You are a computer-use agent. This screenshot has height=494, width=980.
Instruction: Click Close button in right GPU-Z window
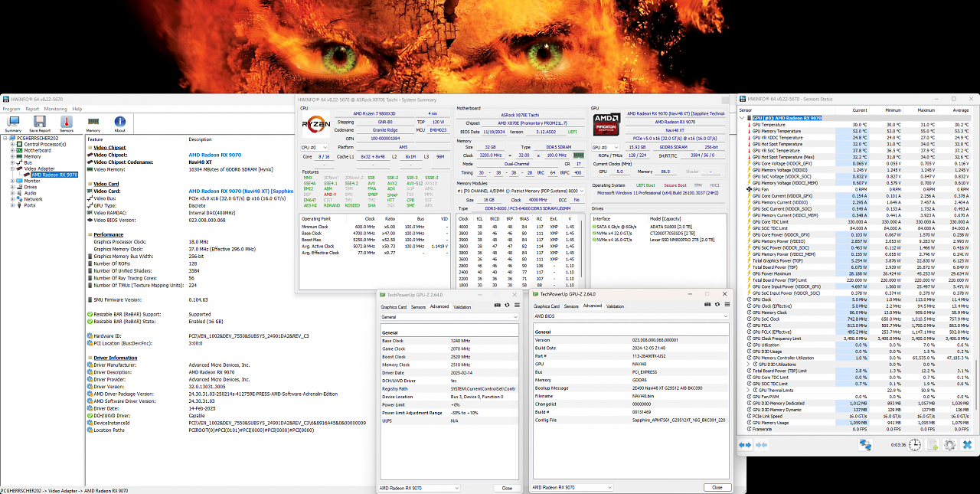[x=717, y=487]
